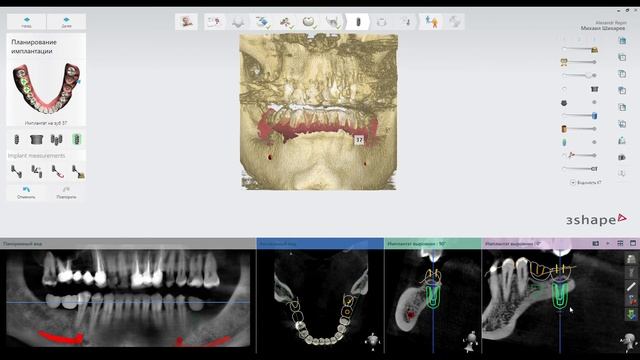Toggle the black surgical guide visibility
This screenshot has height=360, width=640.
[594, 89]
